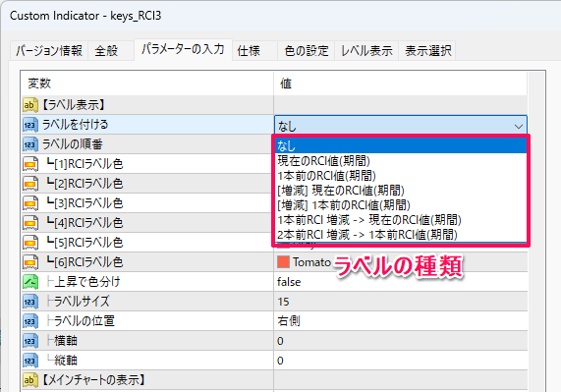Select 1本前のRCI値(期間) option
This screenshot has height=392, width=561.
400,175
